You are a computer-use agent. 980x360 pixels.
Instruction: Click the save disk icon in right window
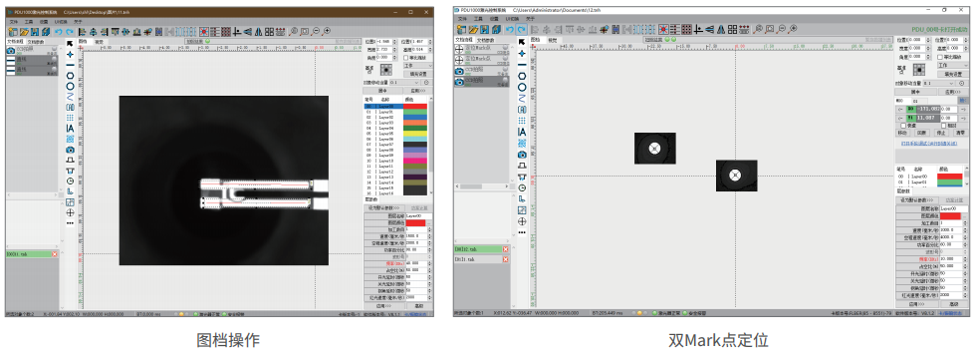pyautogui.click(x=485, y=30)
